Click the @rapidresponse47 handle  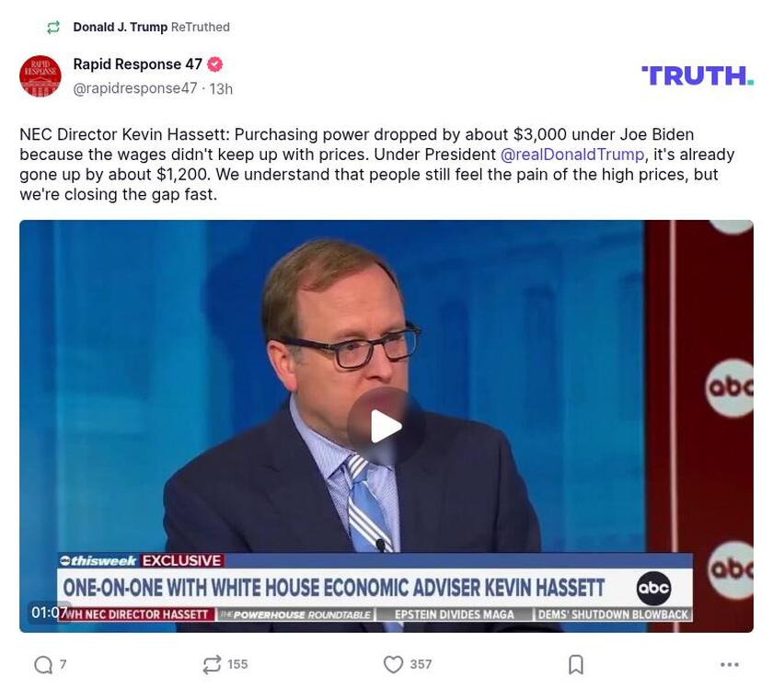pos(135,88)
